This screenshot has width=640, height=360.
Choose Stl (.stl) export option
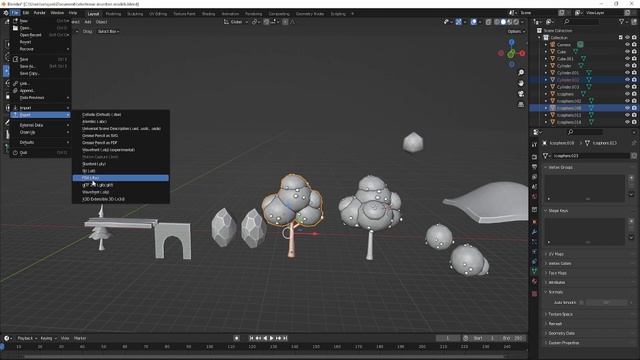click(120, 171)
